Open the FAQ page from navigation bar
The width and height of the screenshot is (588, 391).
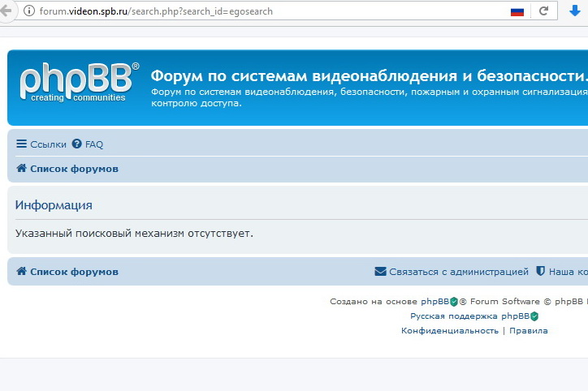[88, 144]
